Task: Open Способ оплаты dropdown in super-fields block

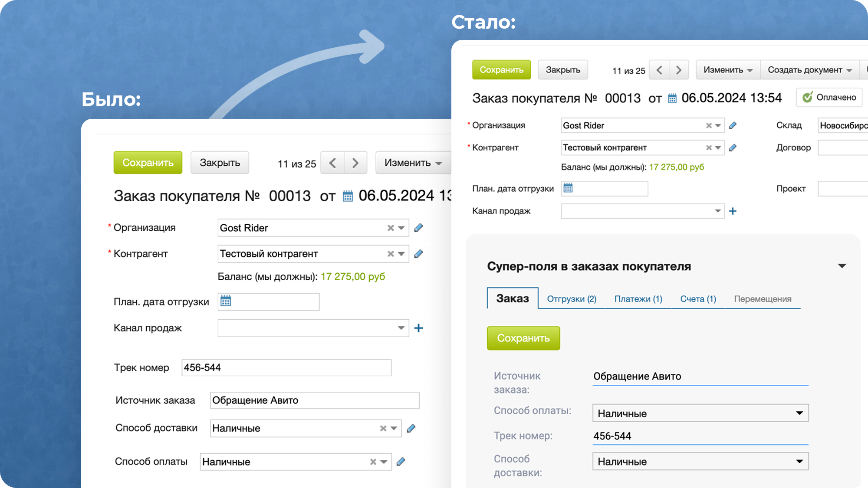Action: [700, 413]
